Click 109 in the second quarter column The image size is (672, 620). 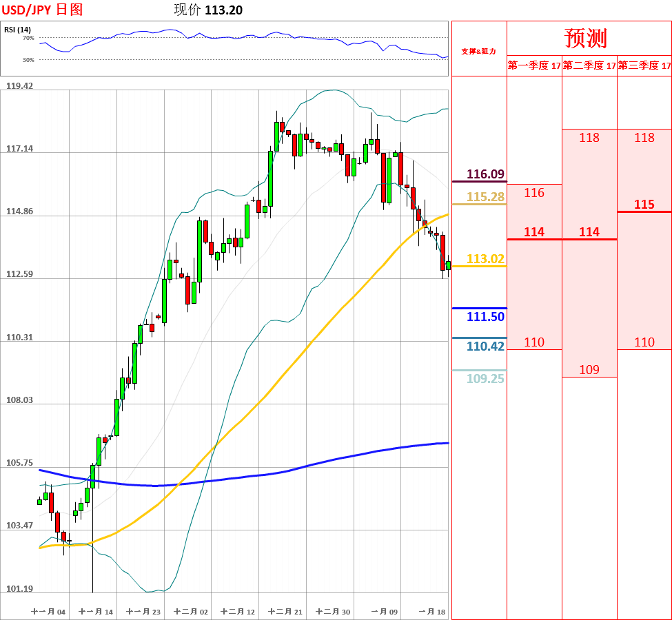(589, 370)
